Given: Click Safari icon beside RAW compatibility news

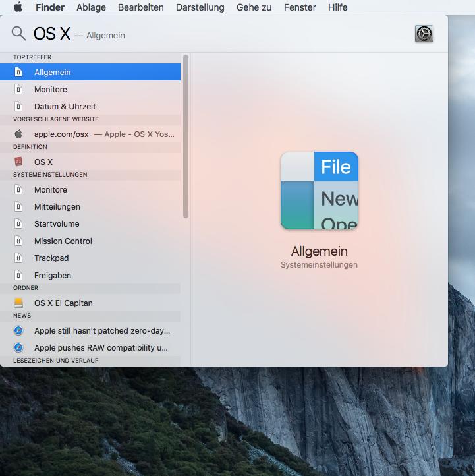Looking at the screenshot, I should point(18,347).
